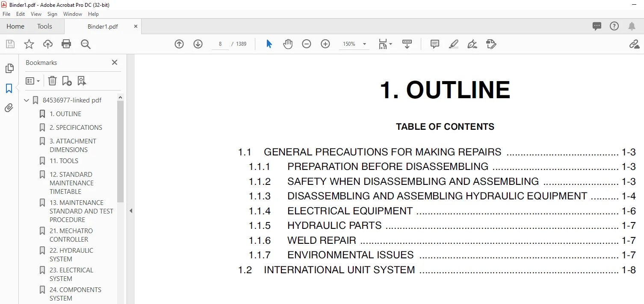Open the Help question mark icon

point(614,26)
